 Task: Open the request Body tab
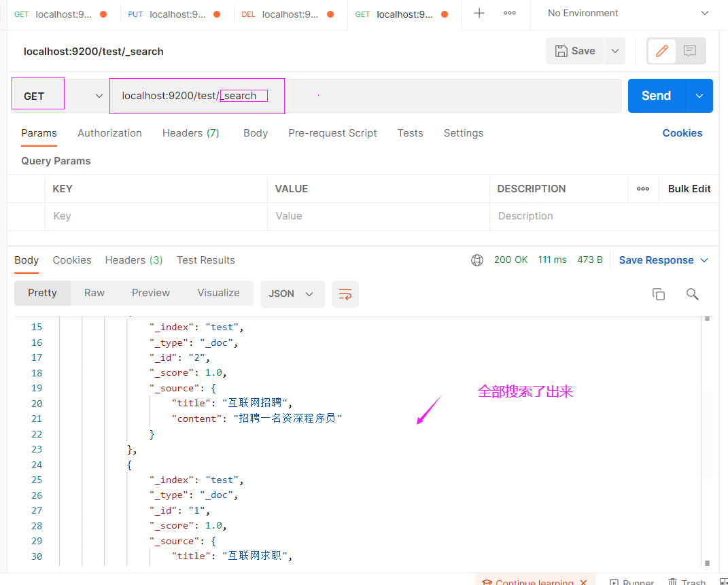click(256, 133)
